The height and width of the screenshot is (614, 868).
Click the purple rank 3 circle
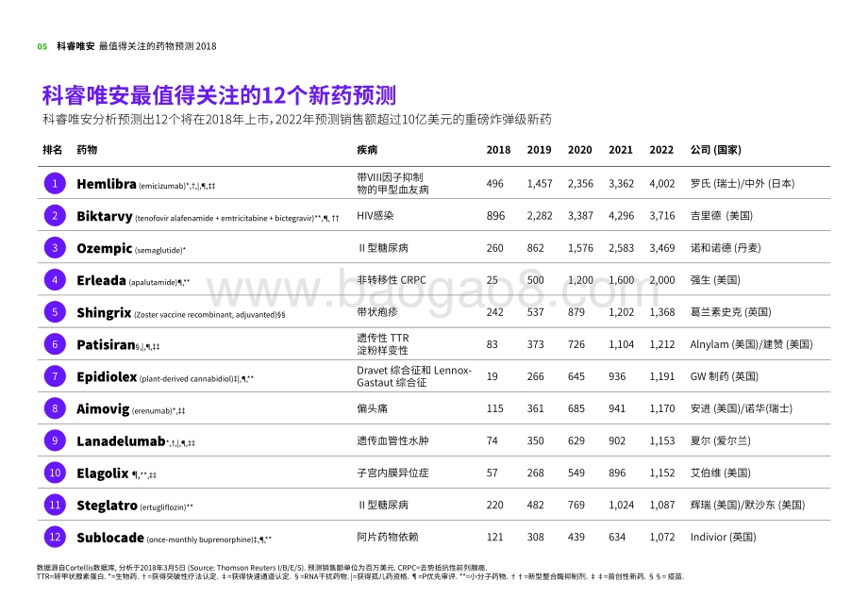pyautogui.click(x=55, y=248)
